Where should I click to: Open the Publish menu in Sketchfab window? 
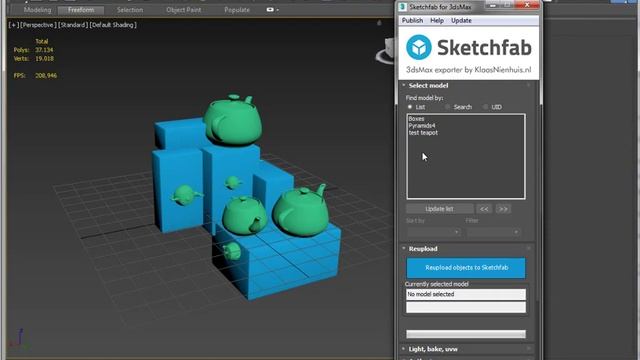coord(412,20)
